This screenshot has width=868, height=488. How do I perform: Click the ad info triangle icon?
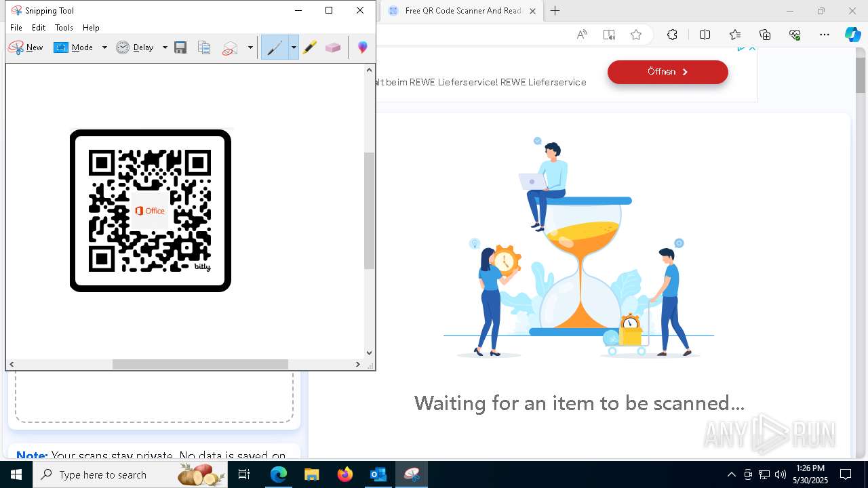coord(741,49)
